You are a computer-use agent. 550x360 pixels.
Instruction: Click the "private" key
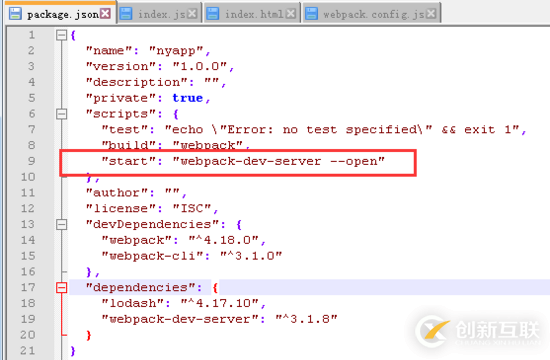(120, 98)
